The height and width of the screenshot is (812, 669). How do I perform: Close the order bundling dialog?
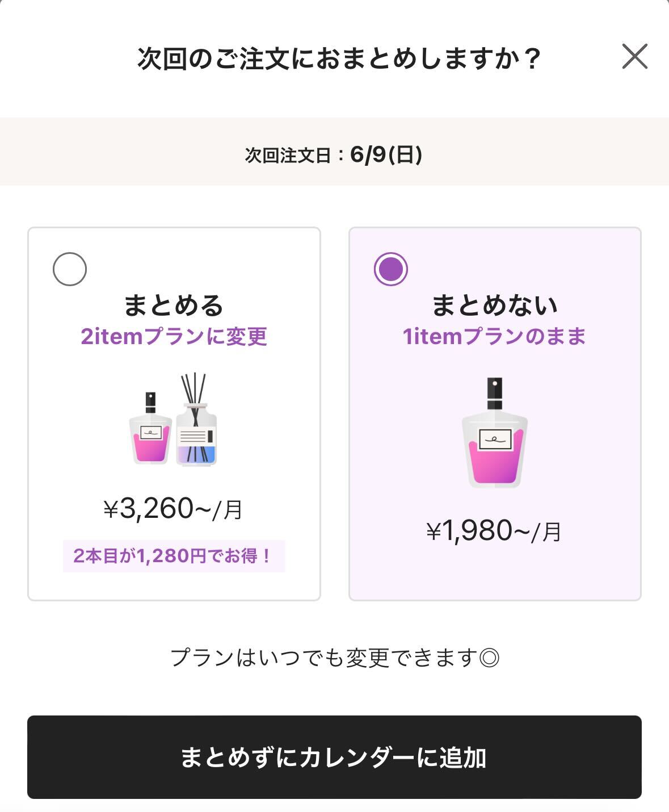point(634,57)
